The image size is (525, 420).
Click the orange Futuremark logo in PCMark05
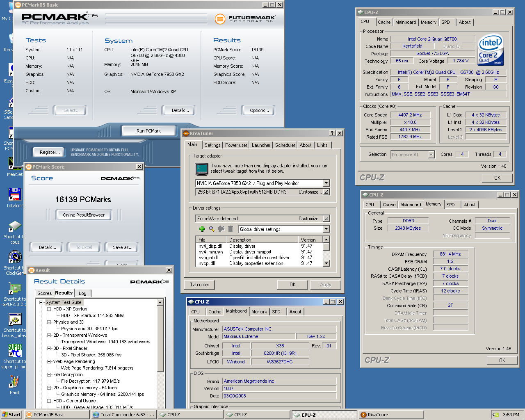point(220,18)
